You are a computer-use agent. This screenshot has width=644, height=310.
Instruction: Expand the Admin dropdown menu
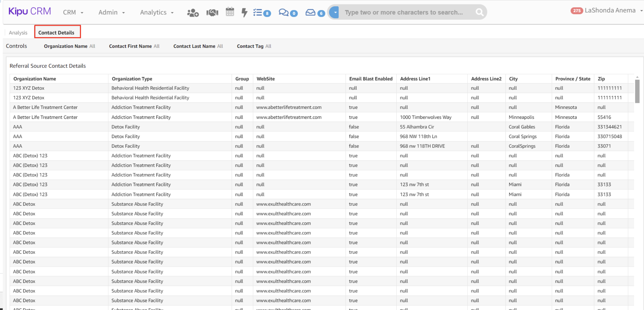[x=112, y=12]
